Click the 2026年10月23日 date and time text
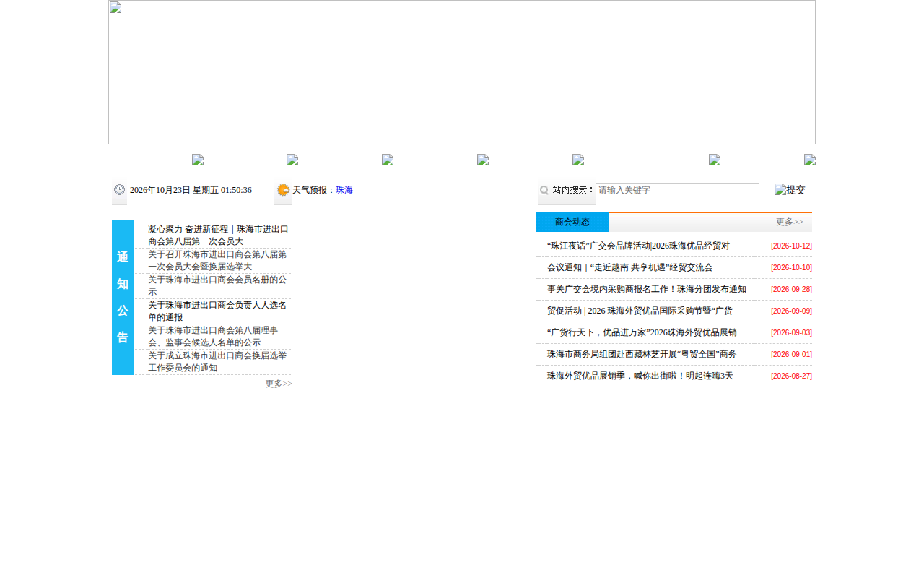This screenshot has width=924, height=578. click(191, 190)
